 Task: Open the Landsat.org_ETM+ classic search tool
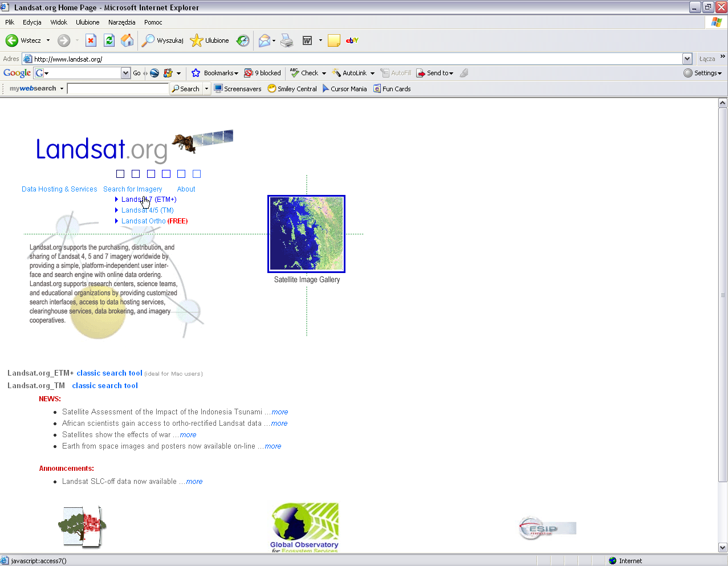click(109, 373)
